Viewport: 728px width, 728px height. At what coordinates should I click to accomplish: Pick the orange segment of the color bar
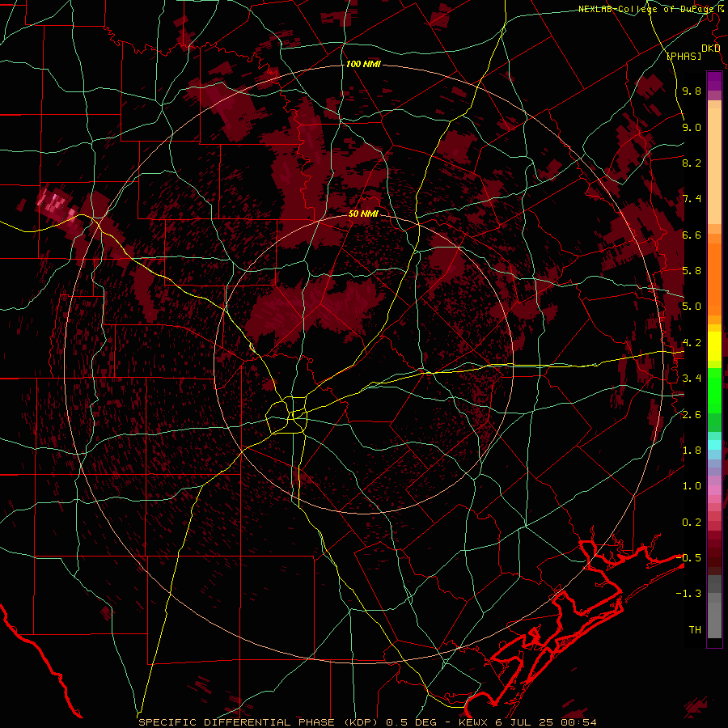pos(714,278)
